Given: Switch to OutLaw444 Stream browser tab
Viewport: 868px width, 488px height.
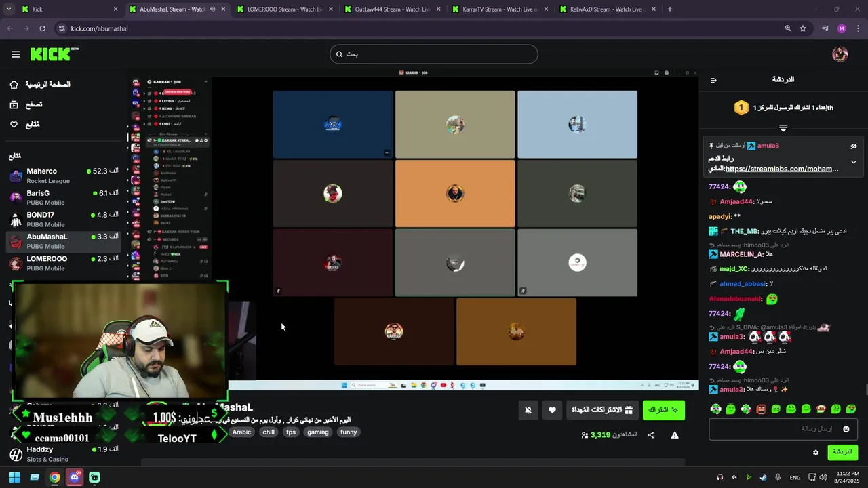Looking at the screenshot, I should (x=392, y=9).
